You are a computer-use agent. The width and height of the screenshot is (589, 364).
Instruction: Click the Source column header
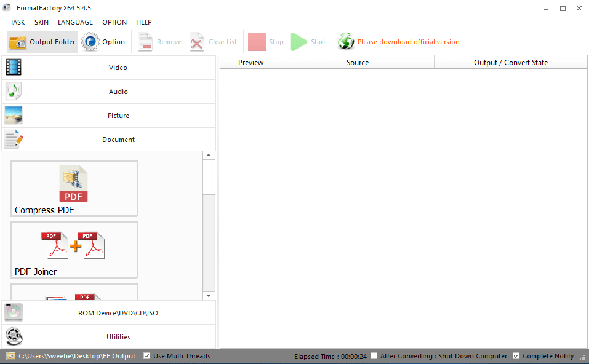358,63
